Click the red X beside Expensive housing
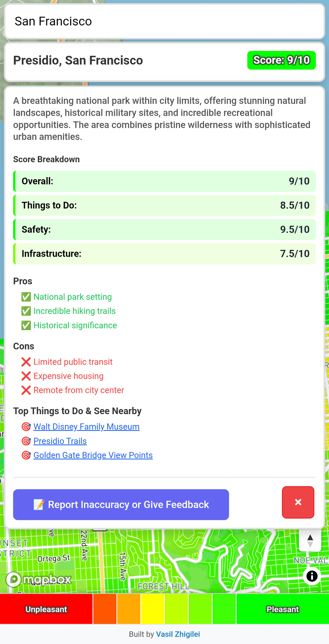 [x=26, y=376]
